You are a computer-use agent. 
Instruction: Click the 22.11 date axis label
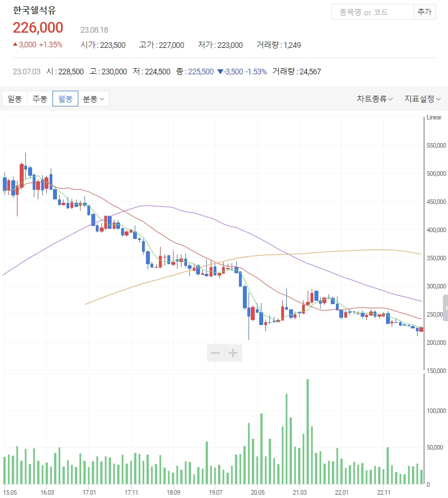(x=384, y=492)
